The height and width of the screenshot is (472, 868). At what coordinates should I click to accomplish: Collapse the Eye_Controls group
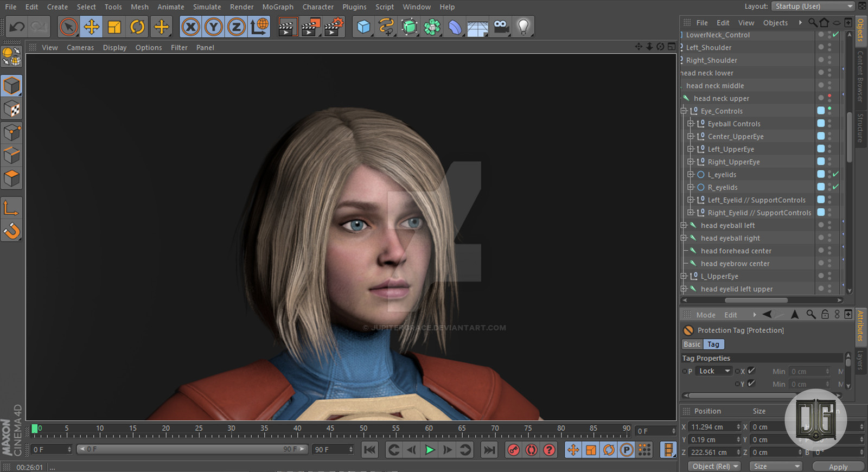[684, 111]
